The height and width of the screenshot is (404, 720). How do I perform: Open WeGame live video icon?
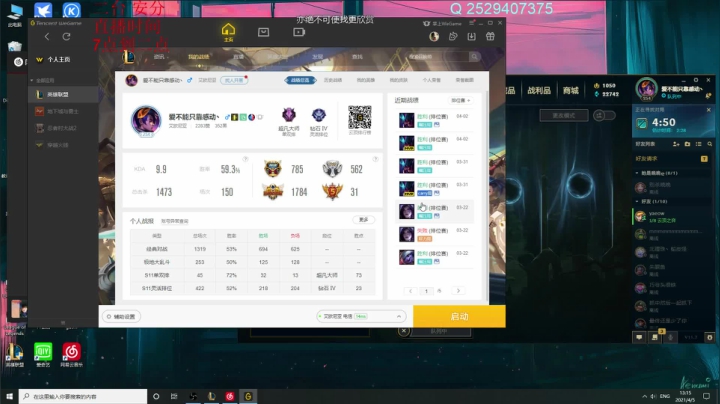(x=299, y=32)
